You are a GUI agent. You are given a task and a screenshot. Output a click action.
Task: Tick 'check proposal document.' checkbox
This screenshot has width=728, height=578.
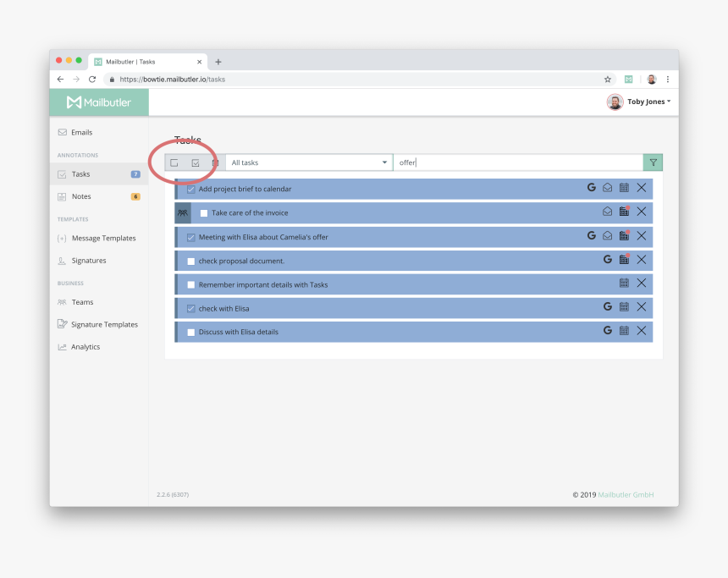[x=190, y=261]
